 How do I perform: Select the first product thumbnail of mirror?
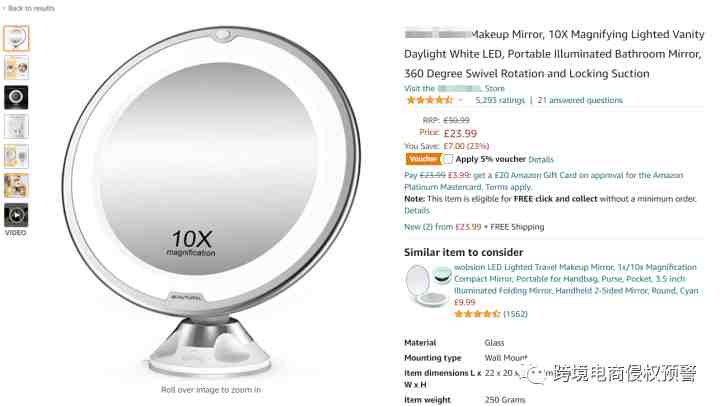[16, 38]
